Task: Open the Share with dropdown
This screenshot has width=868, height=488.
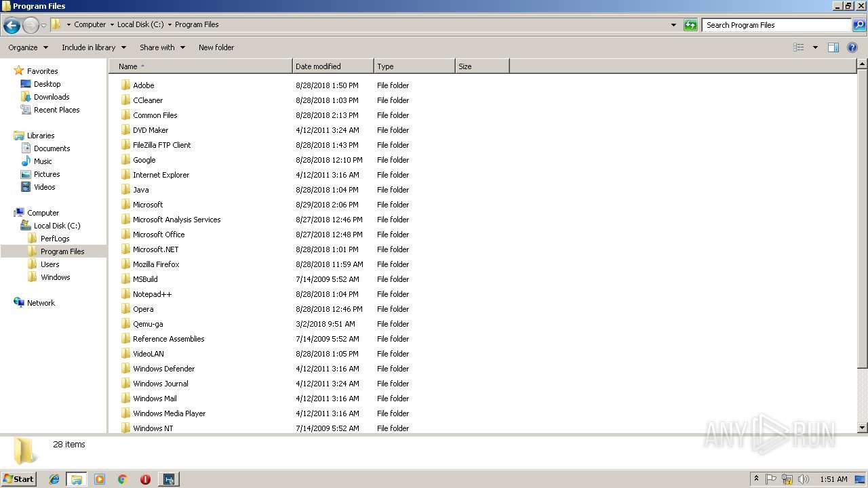Action: pos(162,47)
